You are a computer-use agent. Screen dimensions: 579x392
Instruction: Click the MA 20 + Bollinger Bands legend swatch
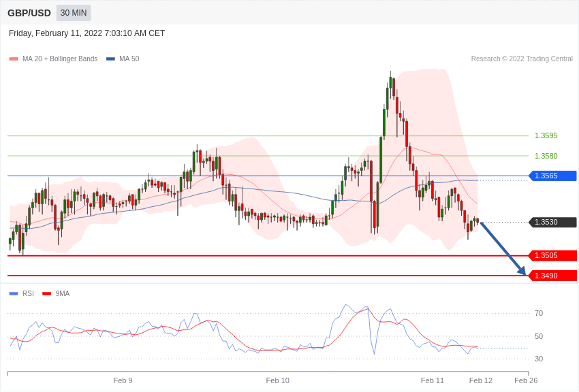coord(14,59)
